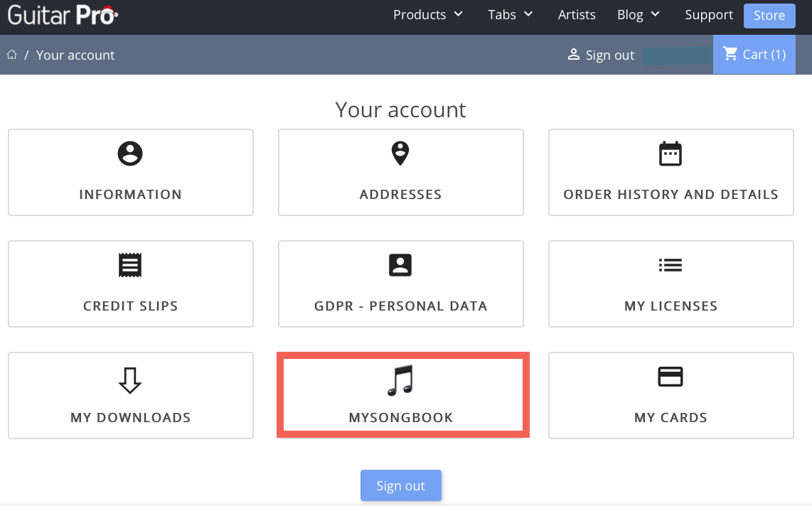
Task: Click the Addresses location pin icon
Action: pyautogui.click(x=400, y=154)
